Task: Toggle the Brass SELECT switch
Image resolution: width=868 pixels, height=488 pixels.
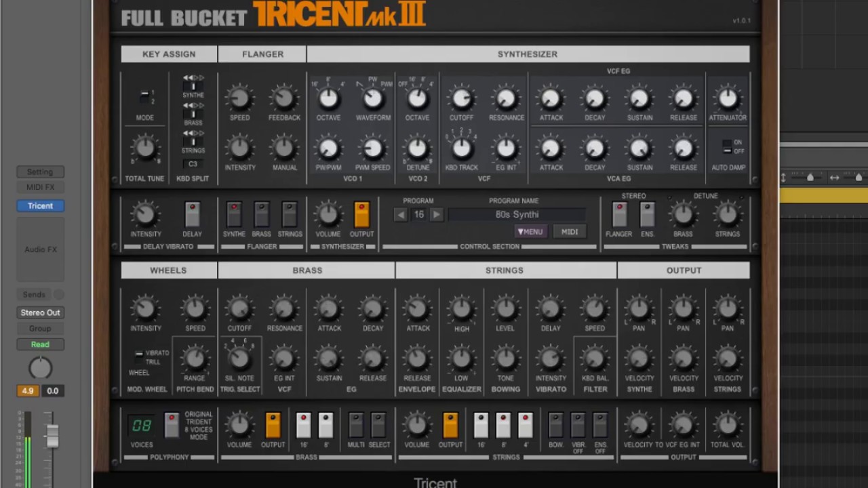Action: click(x=378, y=425)
